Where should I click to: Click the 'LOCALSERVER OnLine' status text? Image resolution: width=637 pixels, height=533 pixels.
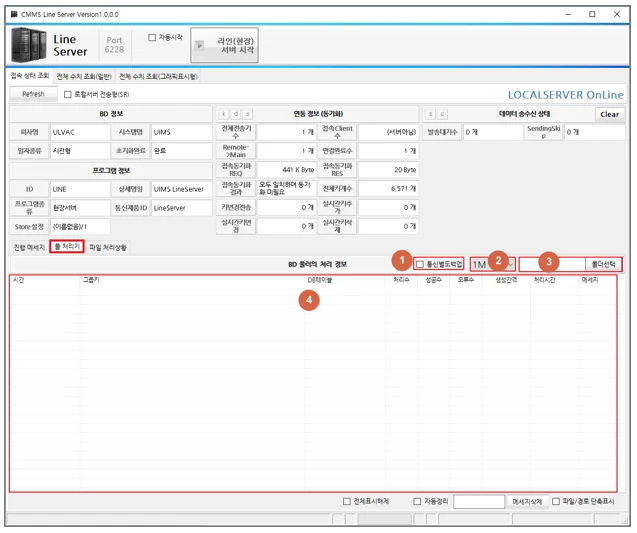(x=566, y=95)
